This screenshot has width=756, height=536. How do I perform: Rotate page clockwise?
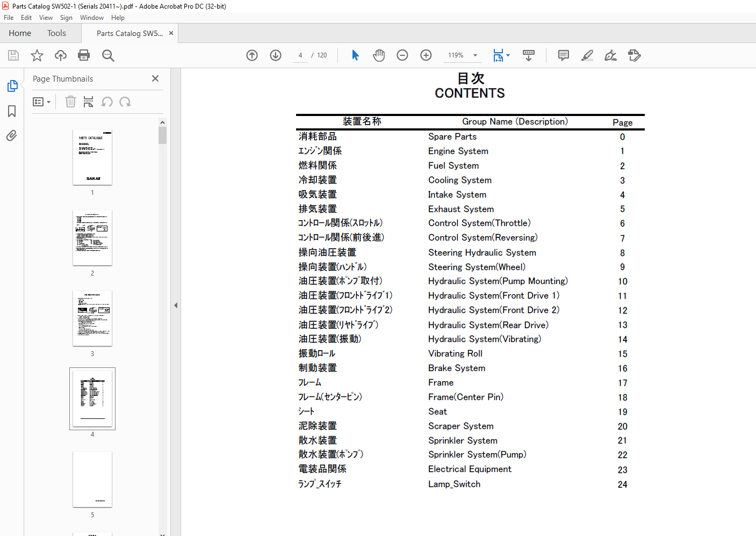(x=125, y=102)
